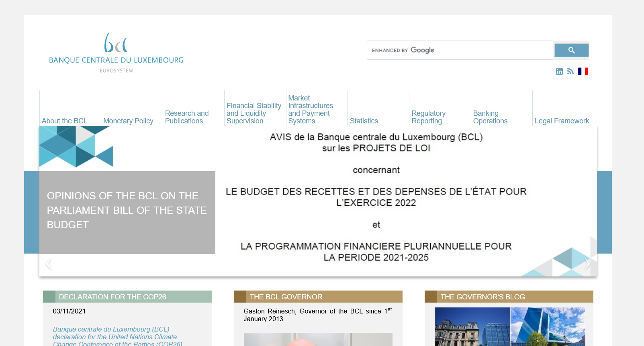Expand Market Infrastructures and Payment Systems
This screenshot has width=644, height=346.
pos(310,110)
